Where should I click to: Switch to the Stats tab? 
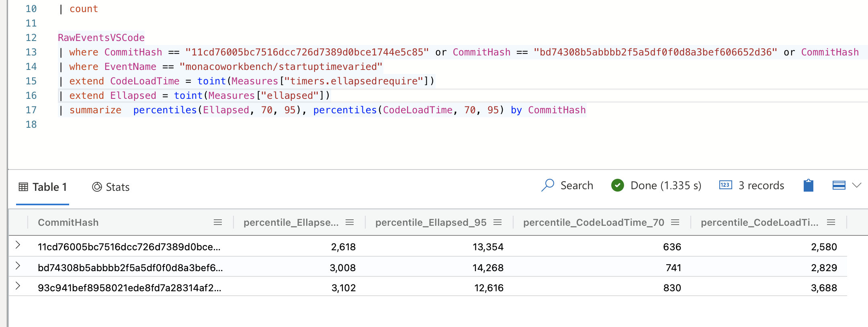click(x=117, y=187)
